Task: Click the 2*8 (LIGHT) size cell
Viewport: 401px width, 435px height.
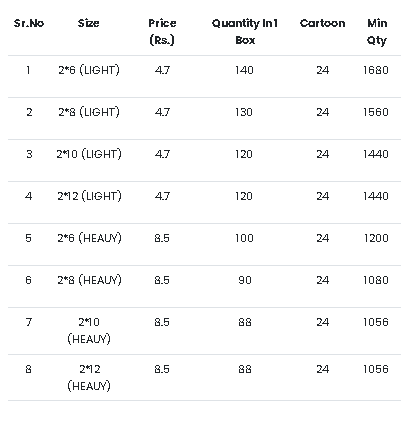Action: [x=89, y=112]
